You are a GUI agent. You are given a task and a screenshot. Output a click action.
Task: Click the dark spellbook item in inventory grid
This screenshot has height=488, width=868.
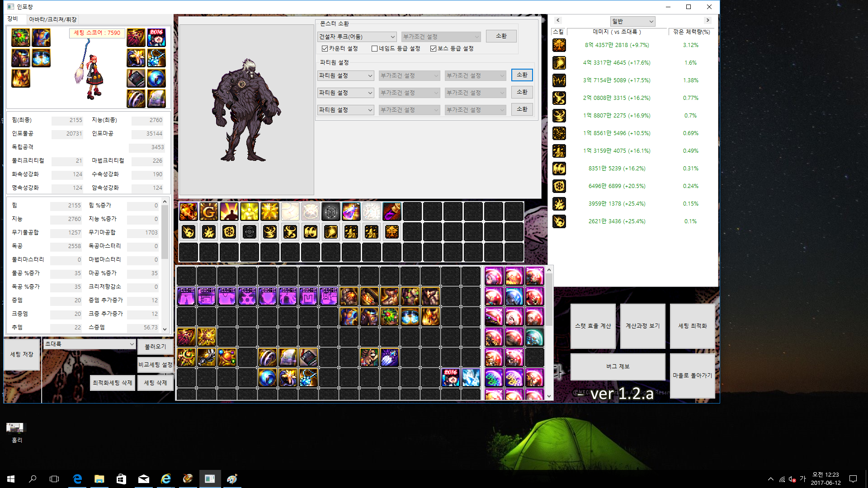pyautogui.click(x=308, y=357)
